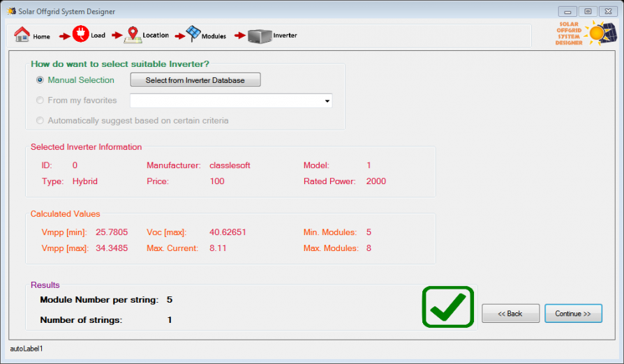Click the Selected Inverter Information heading
Image resolution: width=624 pixels, height=364 pixels.
86,147
